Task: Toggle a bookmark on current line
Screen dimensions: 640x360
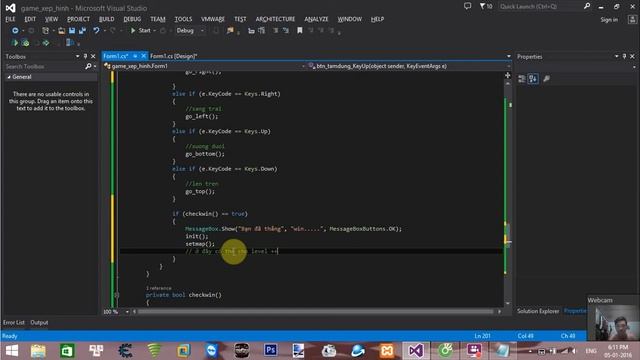Action: [x=300, y=31]
